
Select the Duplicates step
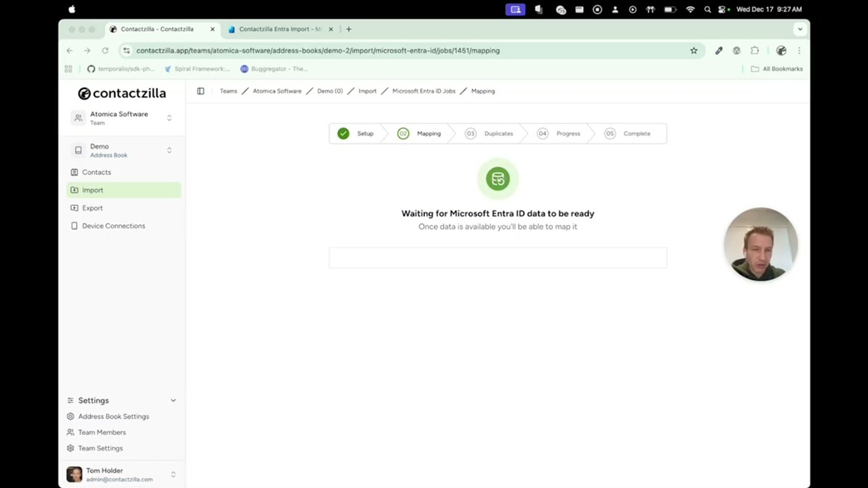tap(489, 133)
